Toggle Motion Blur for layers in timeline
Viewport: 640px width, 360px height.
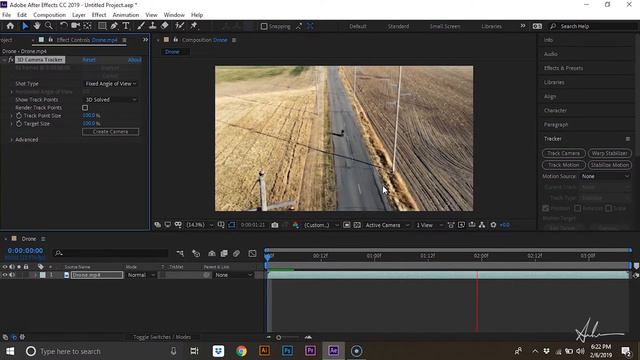click(236, 253)
